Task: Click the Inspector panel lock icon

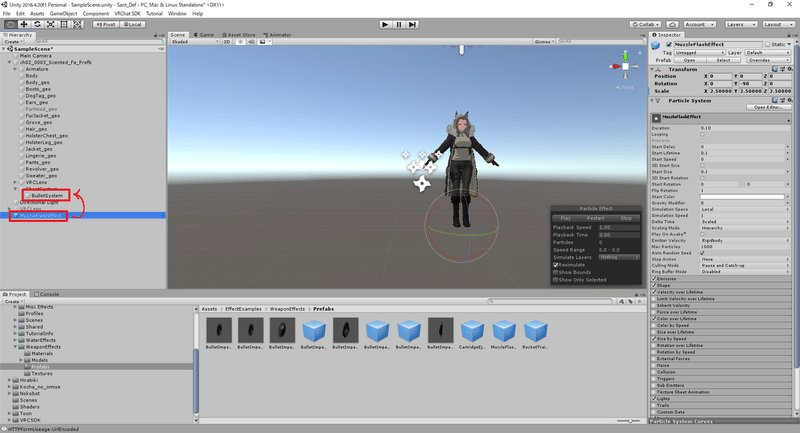Action: point(789,35)
